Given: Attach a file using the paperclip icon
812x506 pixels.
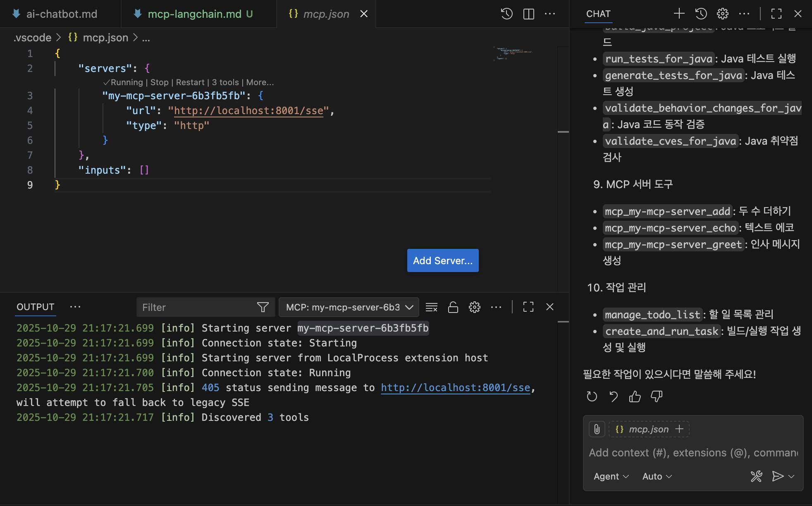Looking at the screenshot, I should (597, 429).
